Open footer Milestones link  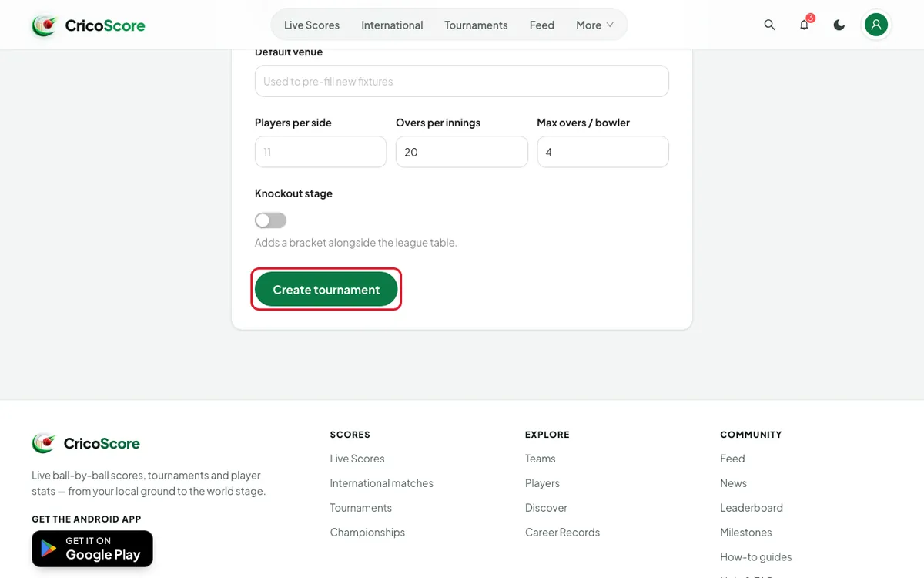point(746,533)
